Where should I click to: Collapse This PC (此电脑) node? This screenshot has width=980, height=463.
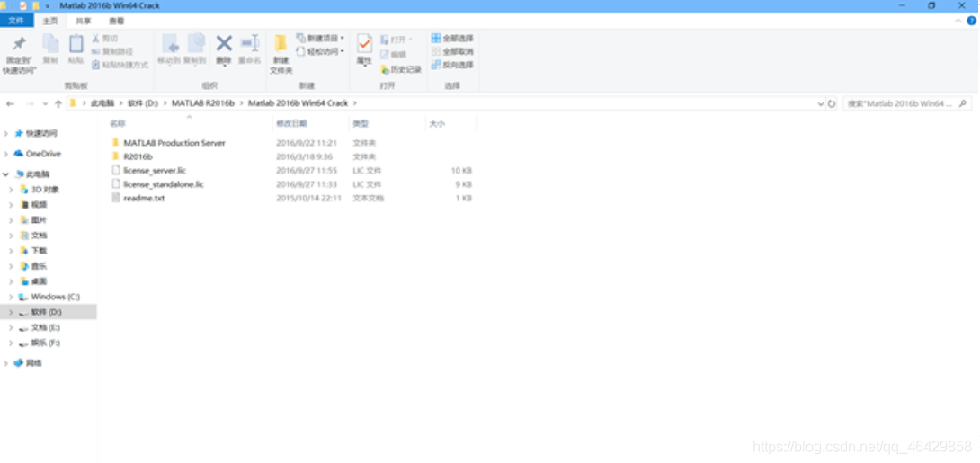point(5,174)
